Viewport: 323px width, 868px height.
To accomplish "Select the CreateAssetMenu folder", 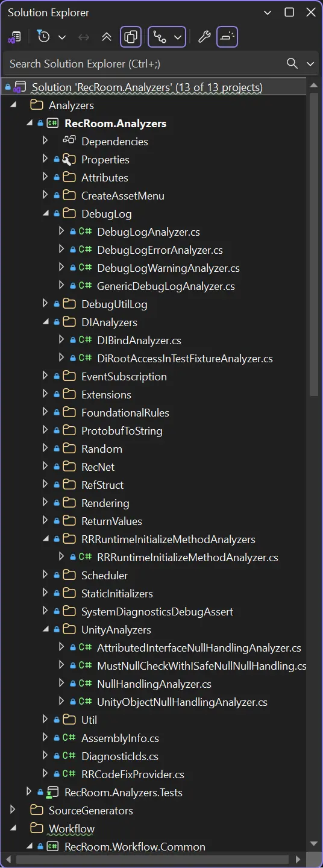I will 123,196.
